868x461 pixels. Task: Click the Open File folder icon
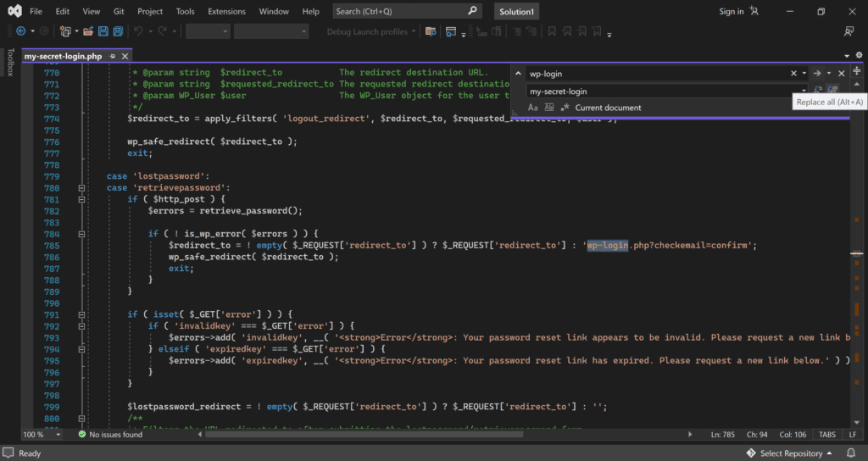[88, 31]
